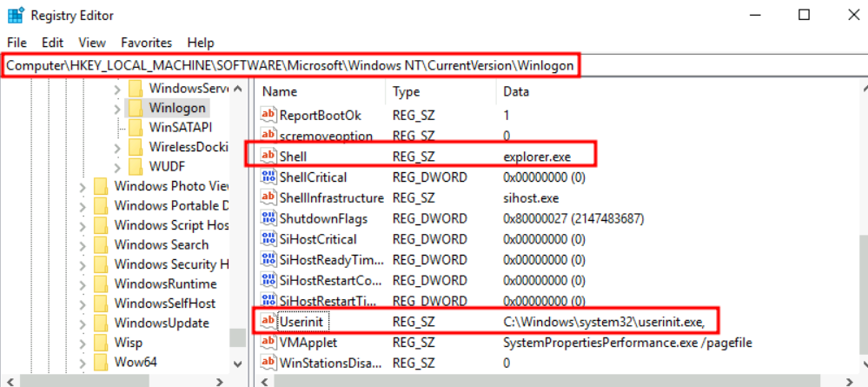Click the scremoveoption string value icon
The height and width of the screenshot is (387, 868).
click(268, 136)
